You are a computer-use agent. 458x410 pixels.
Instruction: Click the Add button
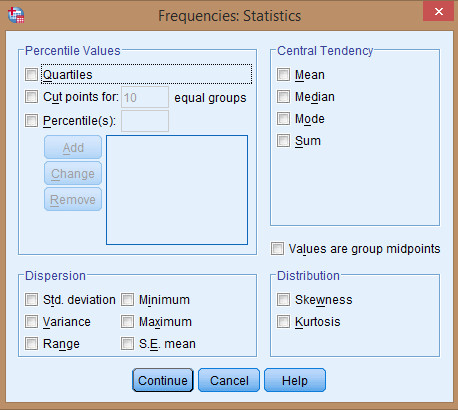(73, 147)
